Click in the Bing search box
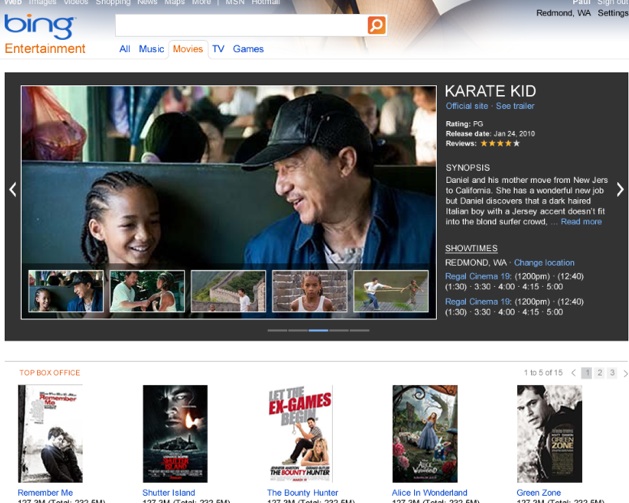629x503 pixels. [241, 25]
